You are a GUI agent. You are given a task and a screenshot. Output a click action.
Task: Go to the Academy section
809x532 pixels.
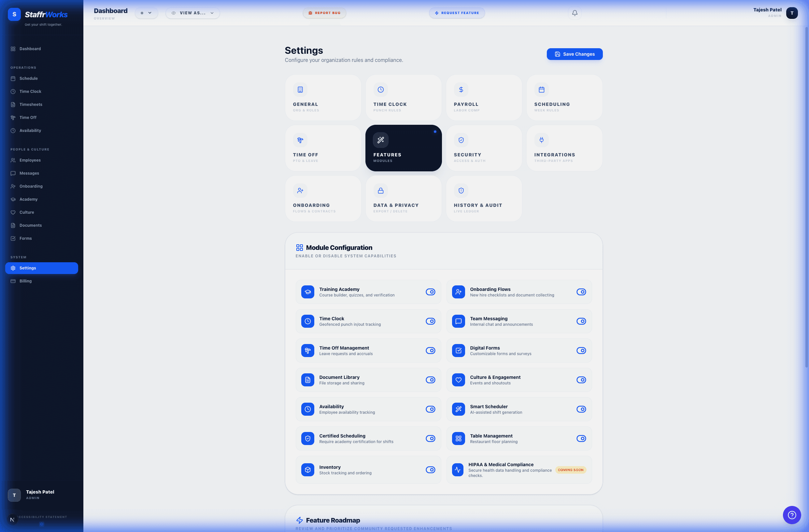[28, 199]
